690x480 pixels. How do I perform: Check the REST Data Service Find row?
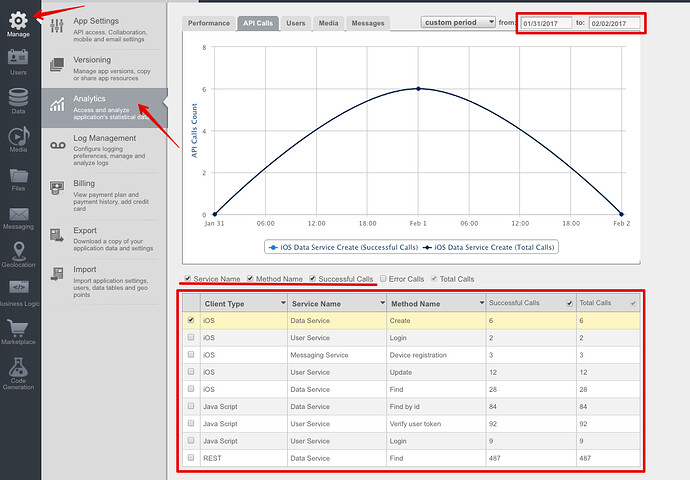(191, 458)
